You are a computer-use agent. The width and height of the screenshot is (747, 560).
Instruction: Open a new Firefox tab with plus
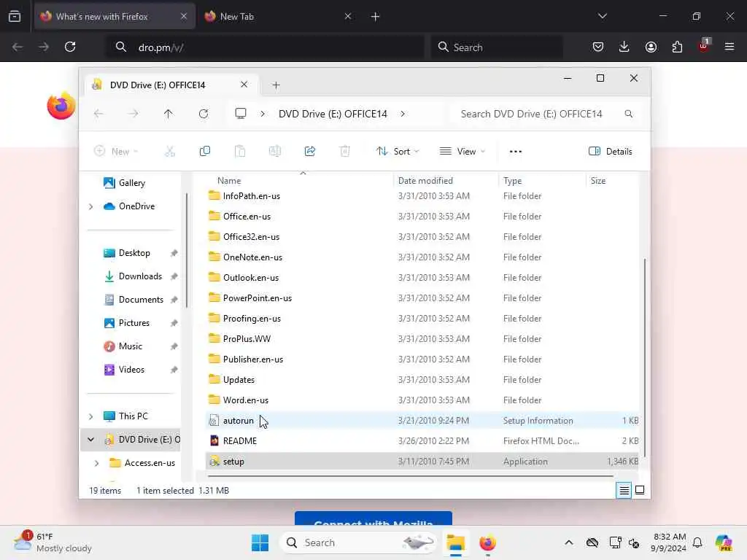point(376,17)
